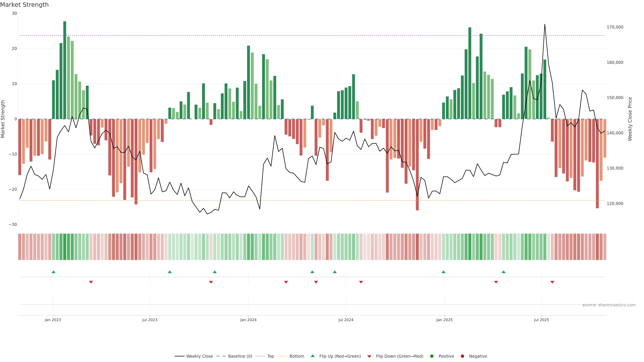This screenshot has width=644, height=362.
Task: Click the Jan 2024 x-axis label
Action: pos(248,320)
